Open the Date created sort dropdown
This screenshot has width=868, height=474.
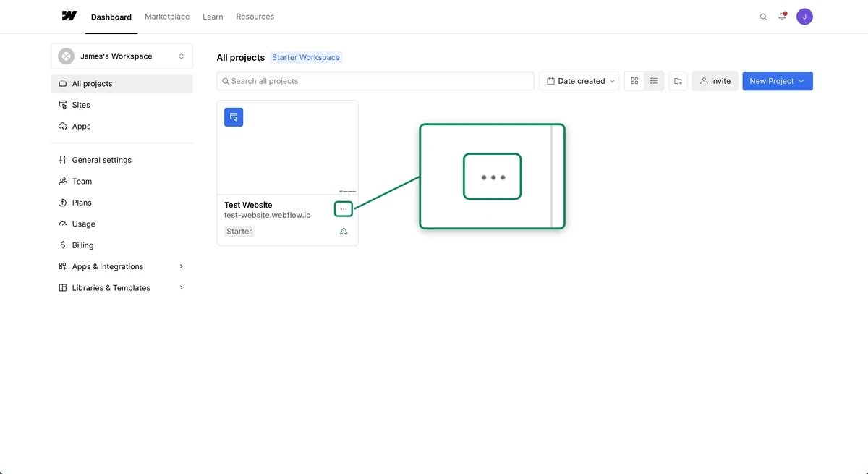click(x=579, y=81)
